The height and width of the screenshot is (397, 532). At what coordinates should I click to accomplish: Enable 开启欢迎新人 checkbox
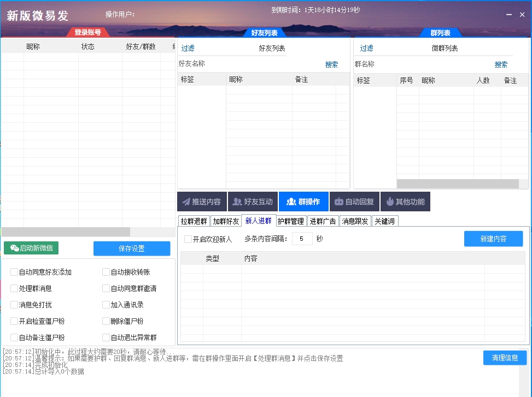[188, 239]
